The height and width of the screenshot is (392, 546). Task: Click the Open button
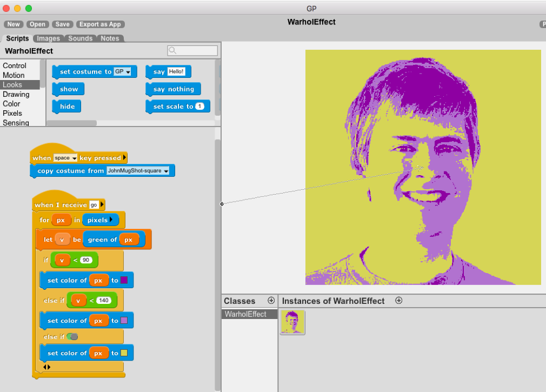pos(38,24)
